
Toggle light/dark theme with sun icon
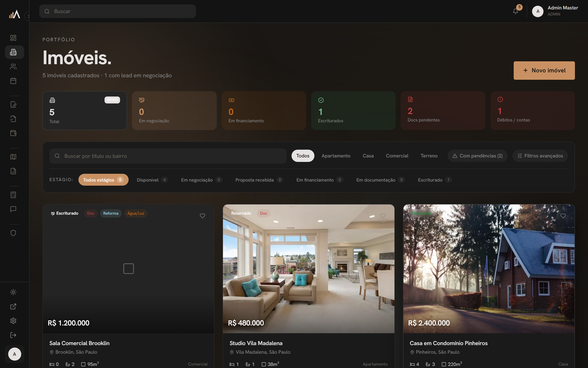pos(13,292)
